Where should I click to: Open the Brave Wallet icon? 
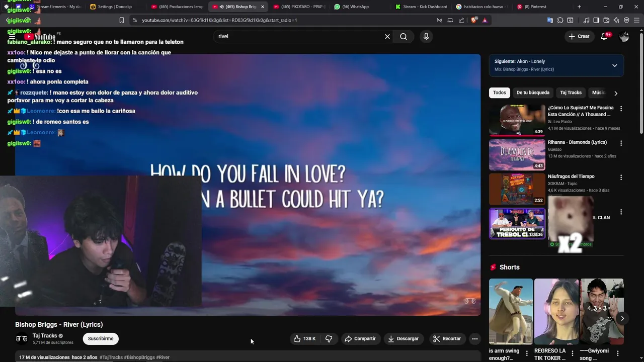[606, 20]
